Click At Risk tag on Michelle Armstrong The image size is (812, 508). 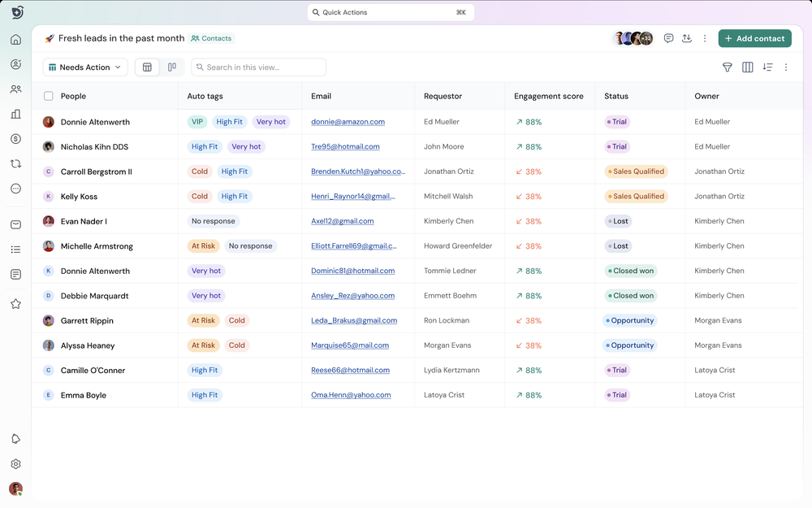pos(203,246)
